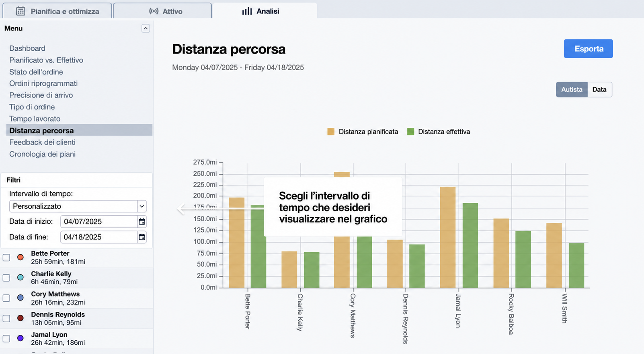Select the Analisi tab
644x354 pixels.
tap(265, 11)
